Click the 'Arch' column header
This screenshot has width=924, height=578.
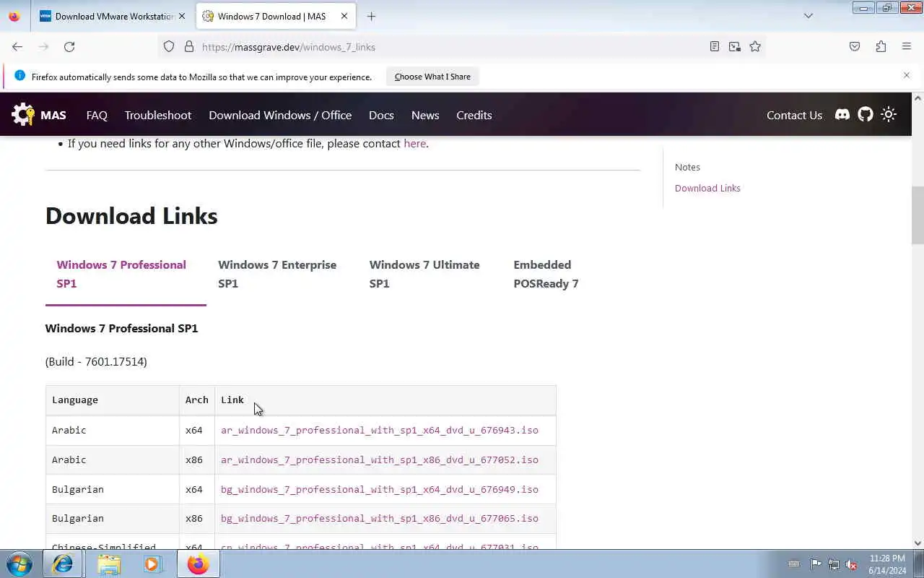click(196, 400)
